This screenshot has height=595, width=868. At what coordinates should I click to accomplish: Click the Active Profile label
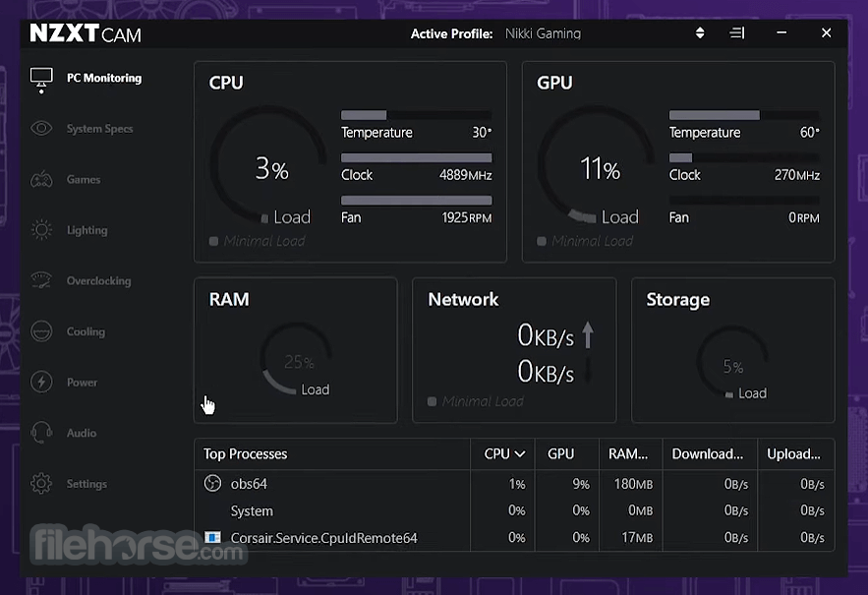point(452,33)
